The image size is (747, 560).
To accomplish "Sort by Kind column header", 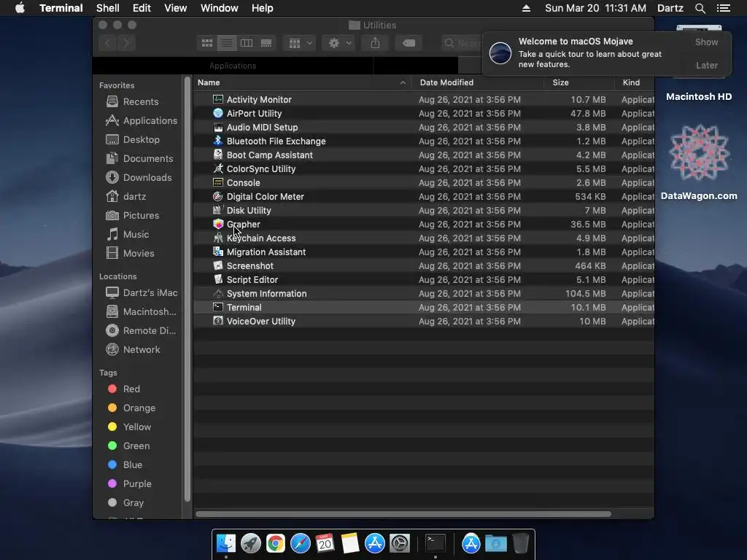I will 634,82.
